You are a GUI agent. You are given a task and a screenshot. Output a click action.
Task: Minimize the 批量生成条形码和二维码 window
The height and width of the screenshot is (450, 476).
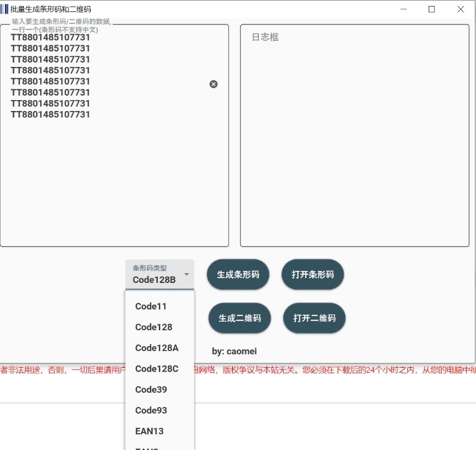tap(404, 9)
